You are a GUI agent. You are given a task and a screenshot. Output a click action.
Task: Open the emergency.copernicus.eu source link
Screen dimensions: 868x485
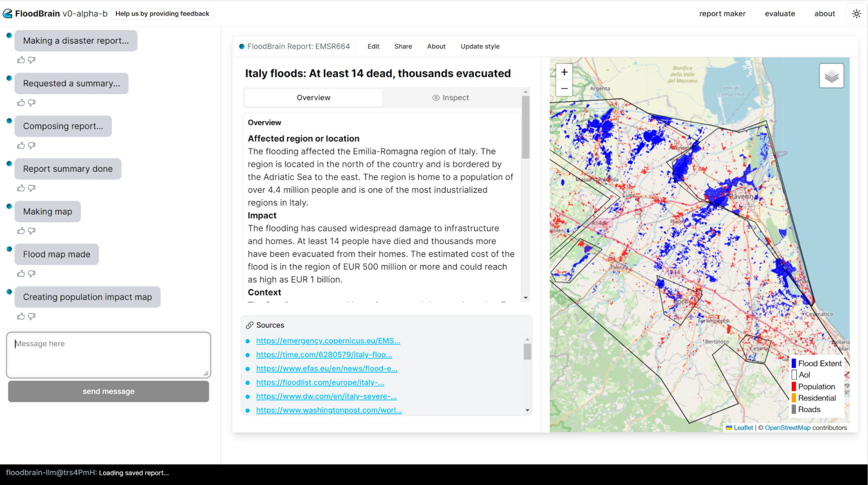328,341
